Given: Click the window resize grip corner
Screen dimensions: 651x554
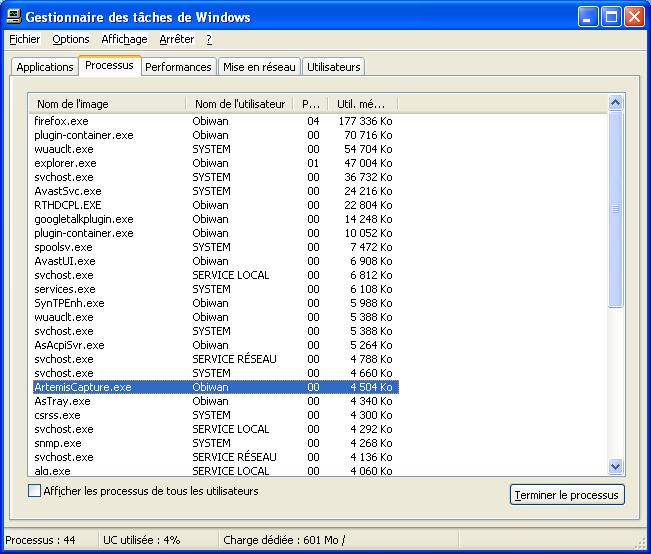Looking at the screenshot, I should point(641,543).
